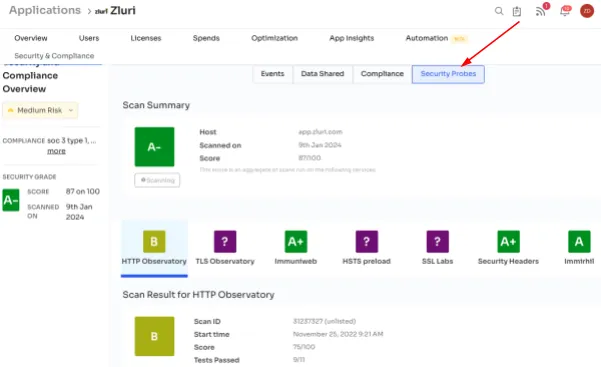Go to the Spends tab
The image size is (601, 367).
click(x=206, y=38)
